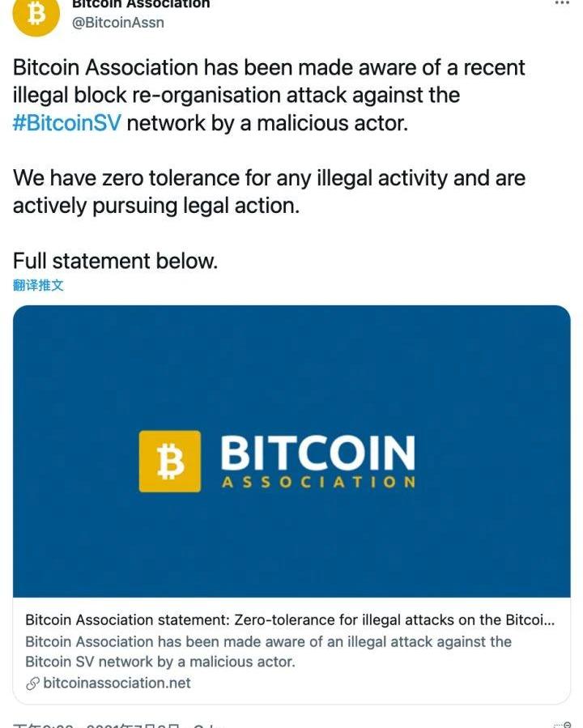Open the @BitcoinAssn handle
Image resolution: width=583 pixels, height=728 pixels.
tap(118, 23)
